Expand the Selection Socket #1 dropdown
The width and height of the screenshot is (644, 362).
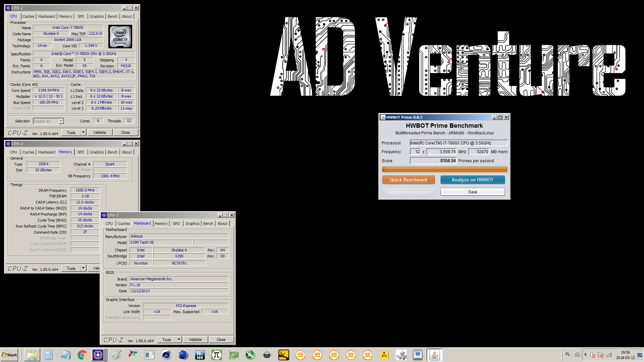(x=61, y=121)
